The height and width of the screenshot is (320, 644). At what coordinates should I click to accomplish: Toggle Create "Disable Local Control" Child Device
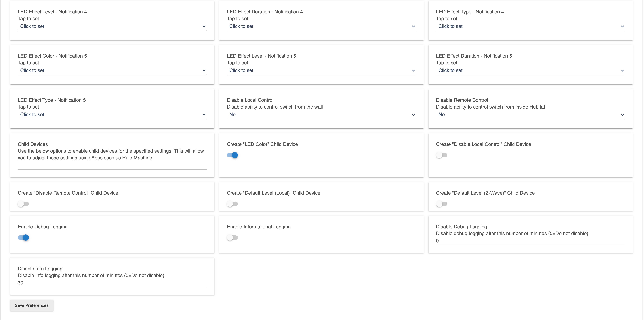coord(442,155)
